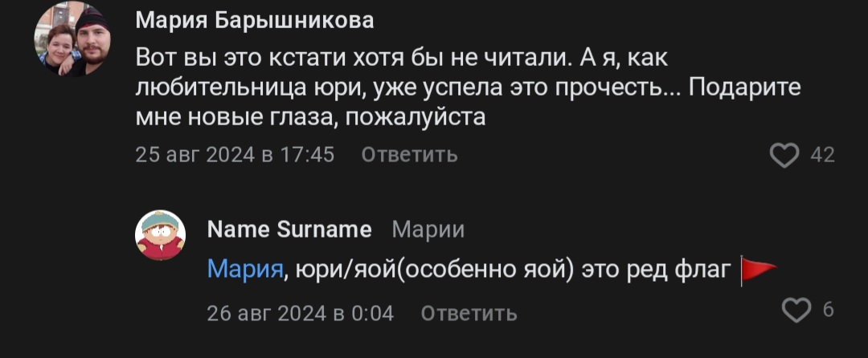Click the 42 likes counter
868x358 pixels.
coord(822,154)
